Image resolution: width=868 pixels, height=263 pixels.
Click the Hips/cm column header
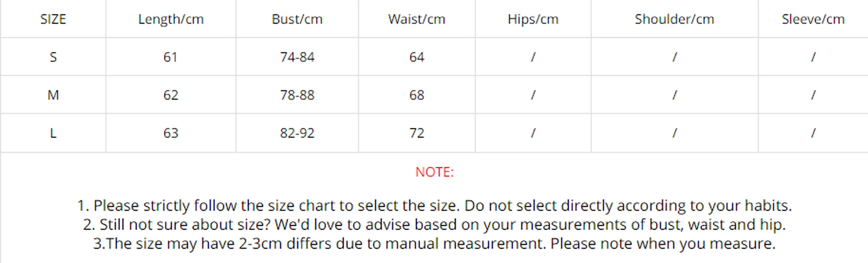[533, 19]
